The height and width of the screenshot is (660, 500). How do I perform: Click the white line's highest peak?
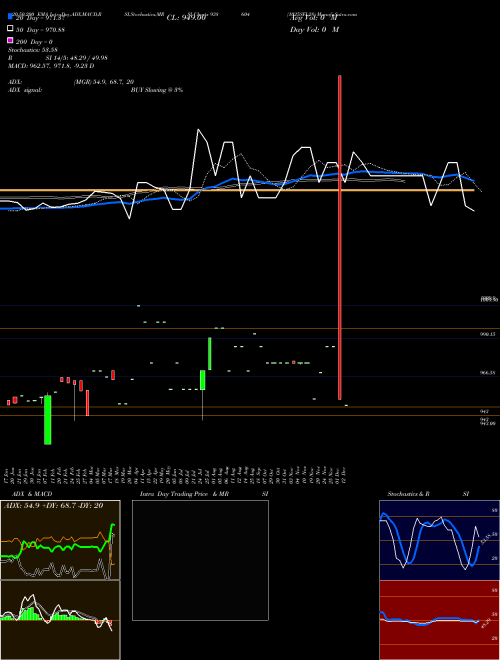(198, 130)
